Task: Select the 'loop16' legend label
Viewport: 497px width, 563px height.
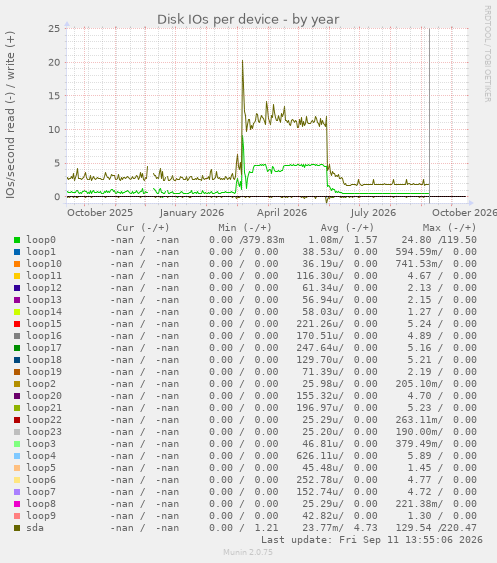Action: click(44, 336)
